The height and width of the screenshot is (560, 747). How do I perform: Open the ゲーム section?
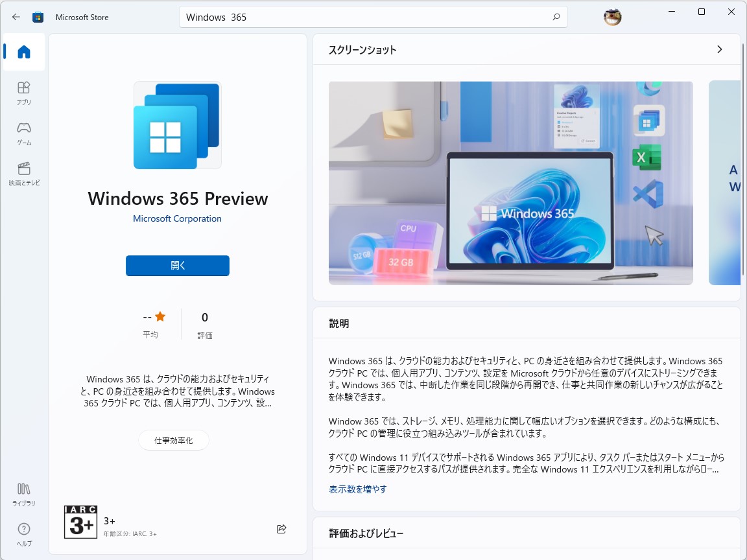click(x=23, y=132)
